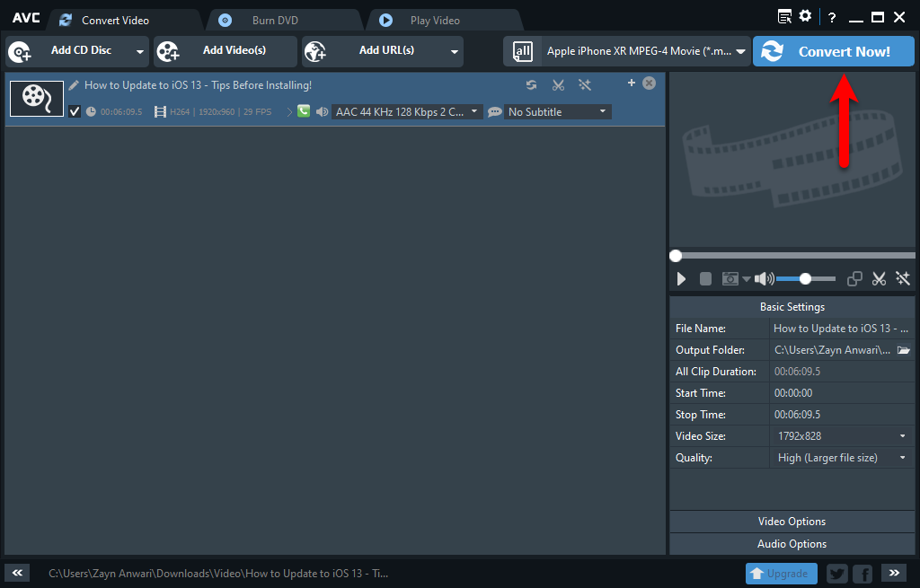Screen dimensions: 920x588
Task: Click the pencil rename icon beside video title
Action: click(x=74, y=85)
